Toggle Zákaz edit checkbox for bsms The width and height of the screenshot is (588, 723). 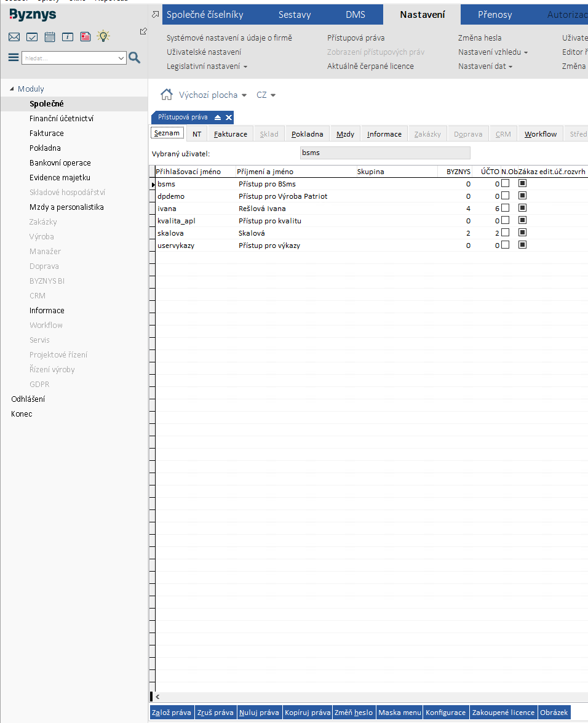522,183
